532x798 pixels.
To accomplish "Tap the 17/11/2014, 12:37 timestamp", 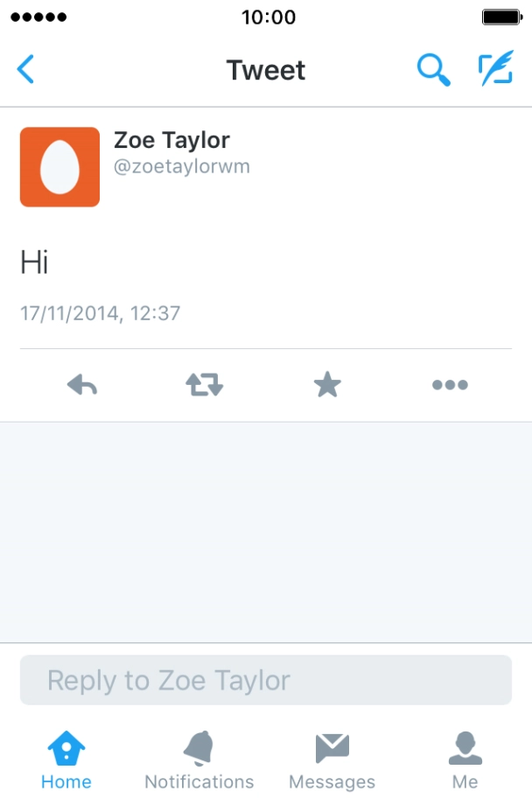I will click(100, 312).
